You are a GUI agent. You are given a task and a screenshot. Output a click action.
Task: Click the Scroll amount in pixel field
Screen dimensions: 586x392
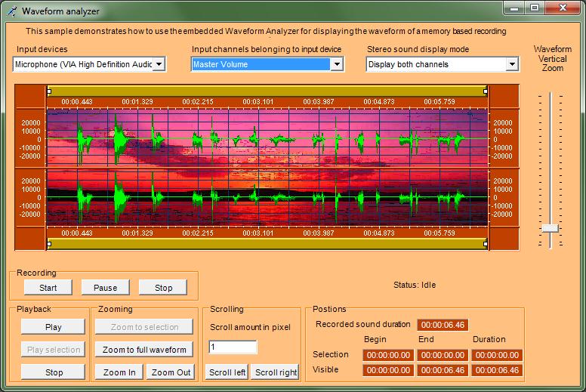tap(233, 347)
